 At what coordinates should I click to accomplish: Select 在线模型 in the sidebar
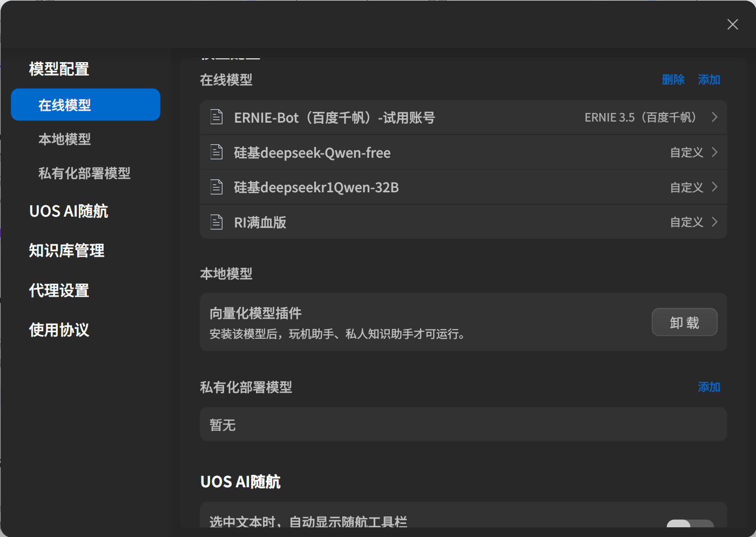click(x=85, y=104)
